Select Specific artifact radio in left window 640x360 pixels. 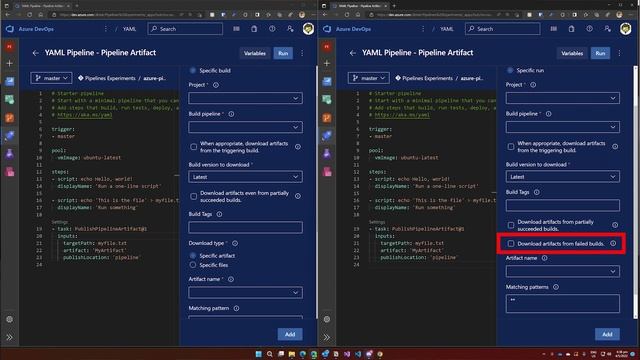[193, 256]
